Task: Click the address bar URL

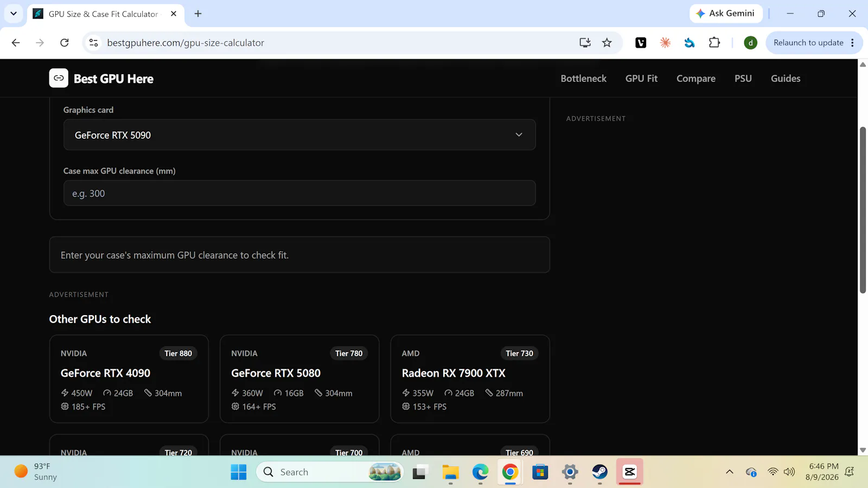Action: click(x=186, y=42)
